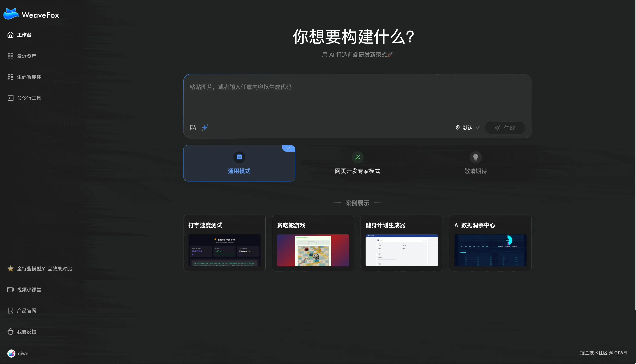Click the home icon next to 工作台

[10, 35]
